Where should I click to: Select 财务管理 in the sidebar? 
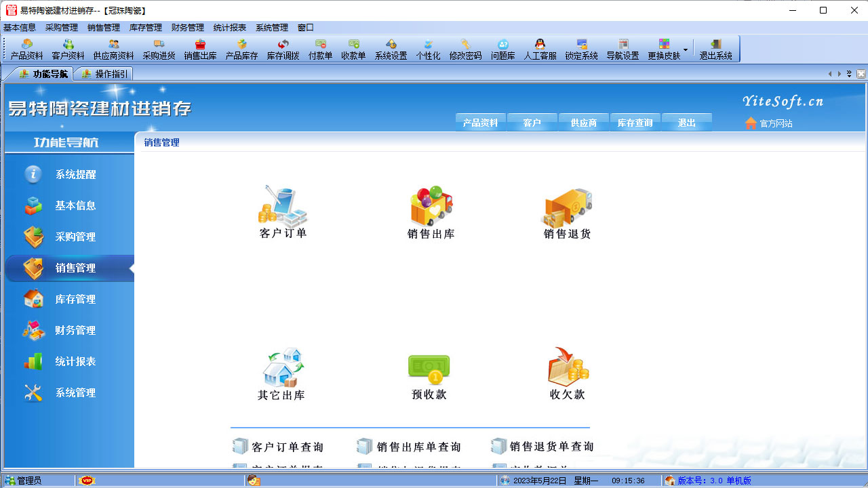68,330
